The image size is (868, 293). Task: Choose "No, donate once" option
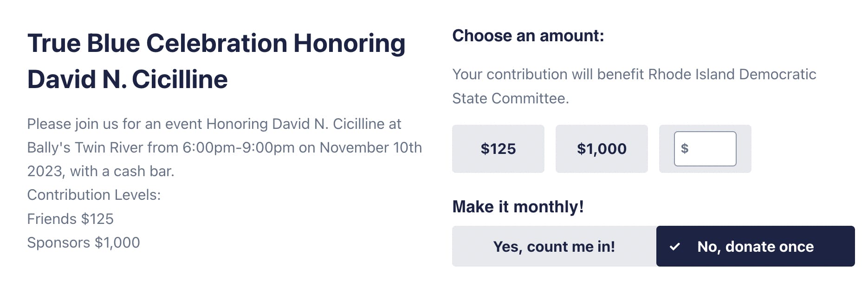[755, 246]
